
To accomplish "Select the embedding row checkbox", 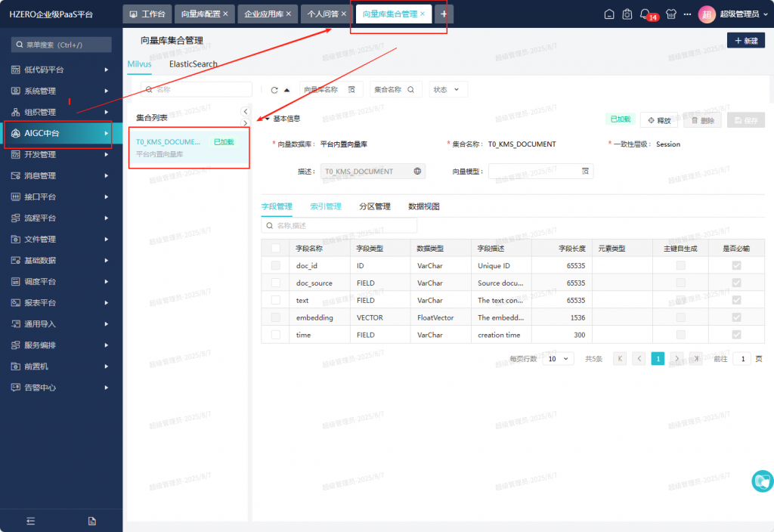I will coord(276,317).
